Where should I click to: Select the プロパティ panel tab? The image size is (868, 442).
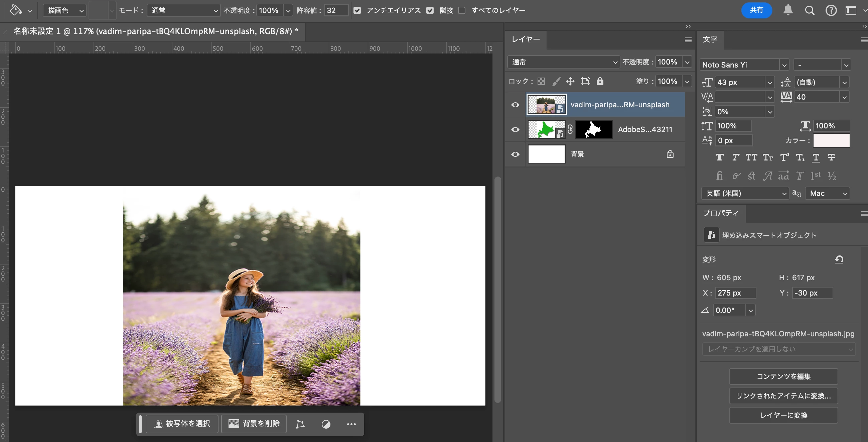(x=720, y=213)
